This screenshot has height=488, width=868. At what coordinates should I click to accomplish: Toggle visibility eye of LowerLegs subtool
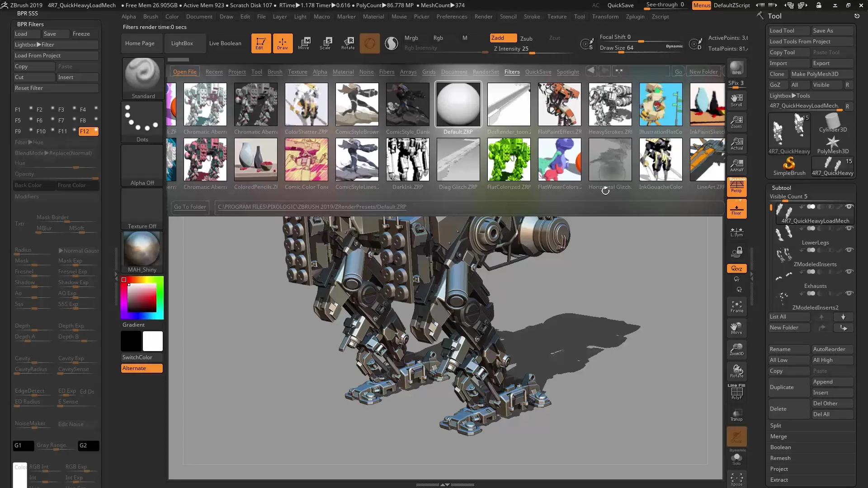tap(849, 228)
